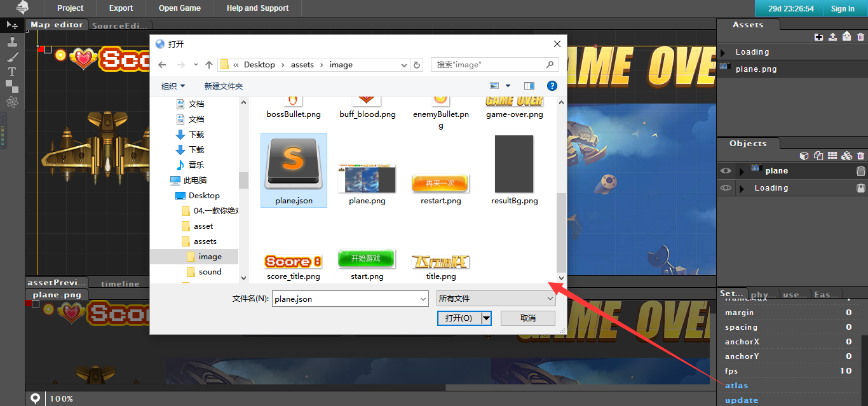Select the Stamp tool
This screenshot has height=406, width=868.
(12, 41)
